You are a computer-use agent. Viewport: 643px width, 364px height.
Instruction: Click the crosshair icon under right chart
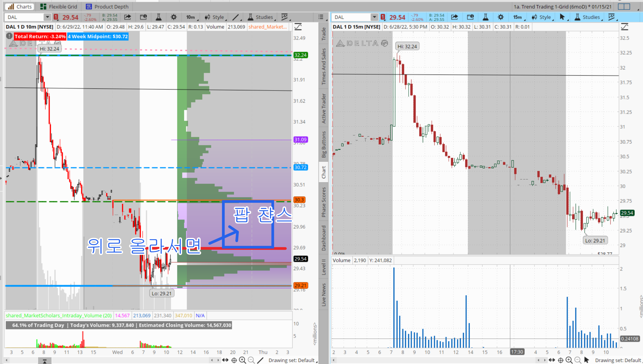[x=561, y=360]
